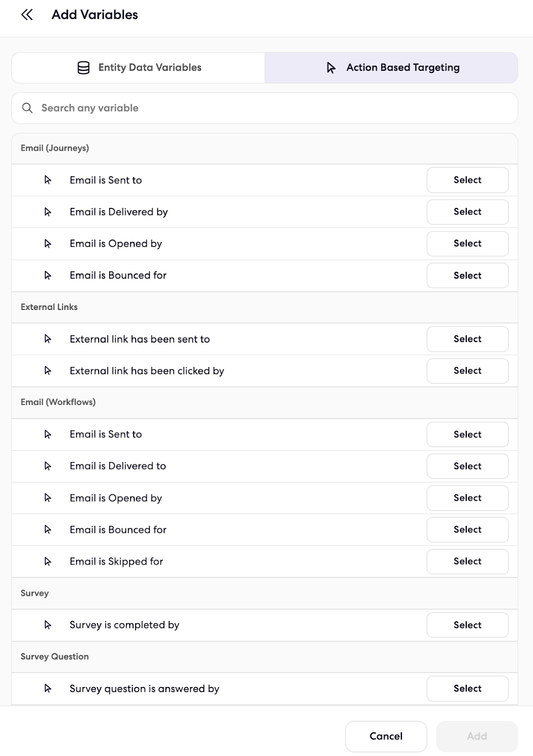Click cursor icon beside Survey is completed by

click(x=48, y=625)
